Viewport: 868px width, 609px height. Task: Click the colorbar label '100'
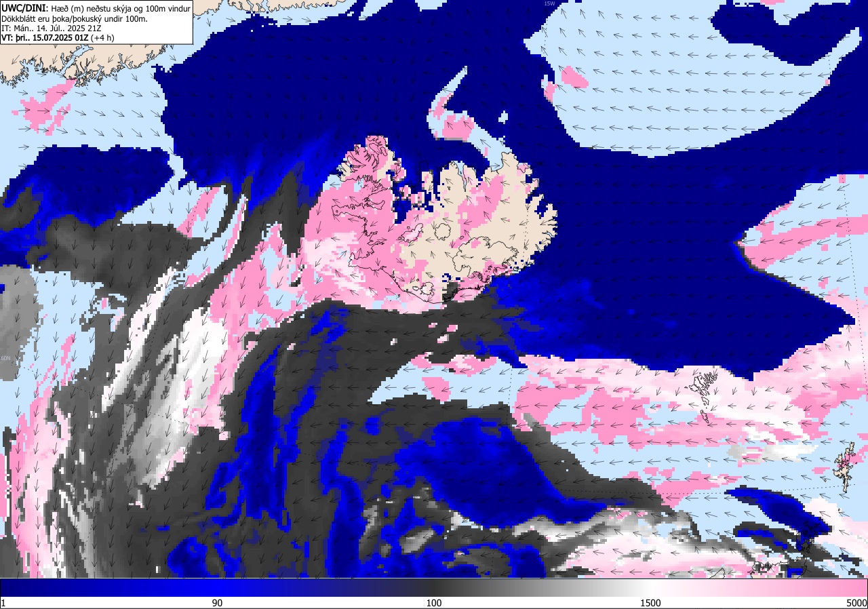pyautogui.click(x=434, y=603)
